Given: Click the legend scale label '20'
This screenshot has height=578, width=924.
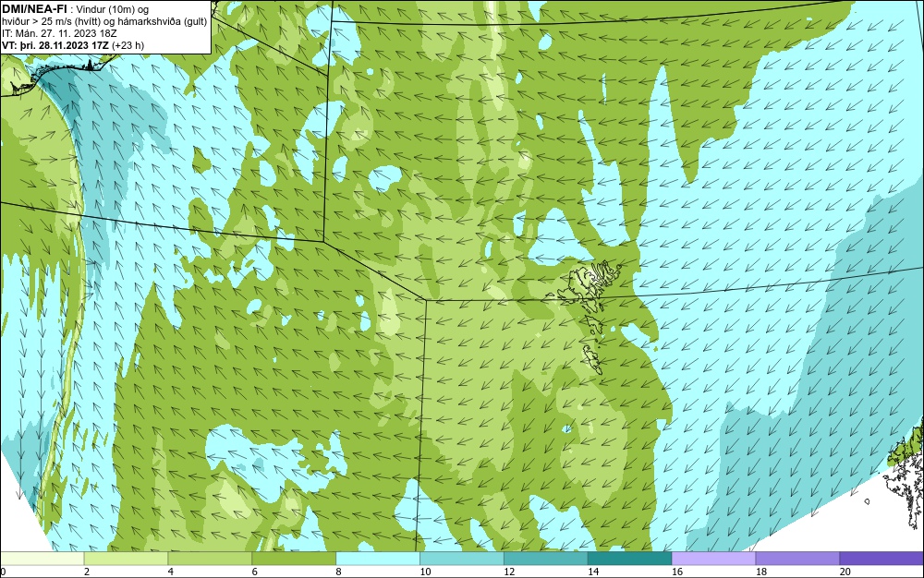Looking at the screenshot, I should (845, 572).
